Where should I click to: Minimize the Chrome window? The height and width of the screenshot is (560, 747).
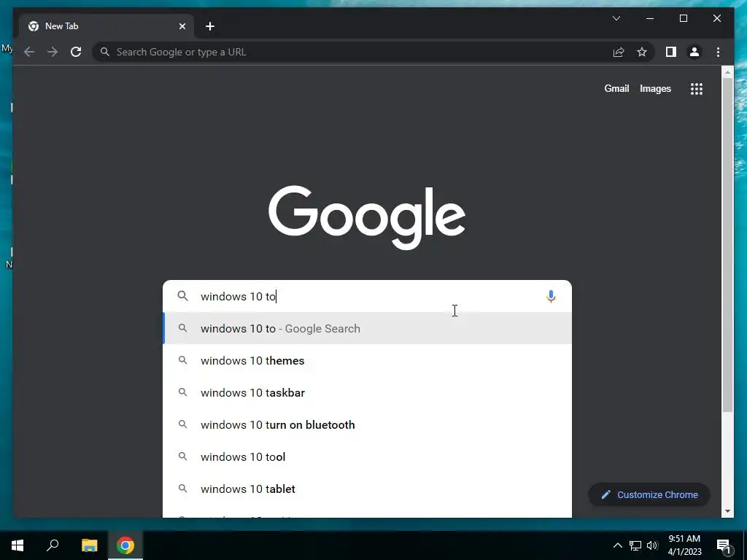point(650,18)
